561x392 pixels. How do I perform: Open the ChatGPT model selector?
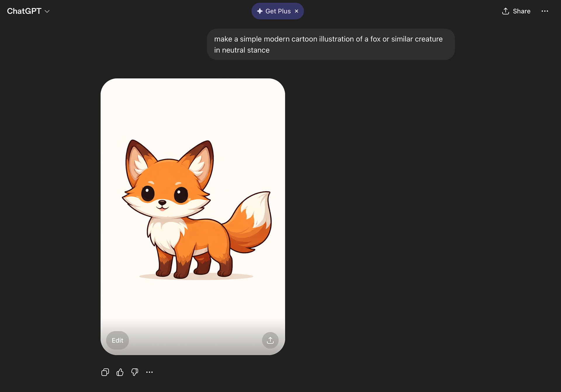(24, 11)
